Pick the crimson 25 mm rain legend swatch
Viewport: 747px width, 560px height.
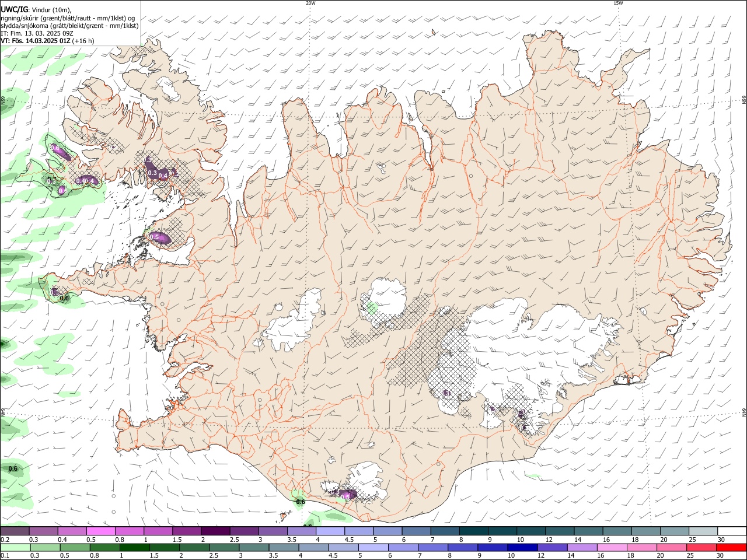[x=702, y=548]
